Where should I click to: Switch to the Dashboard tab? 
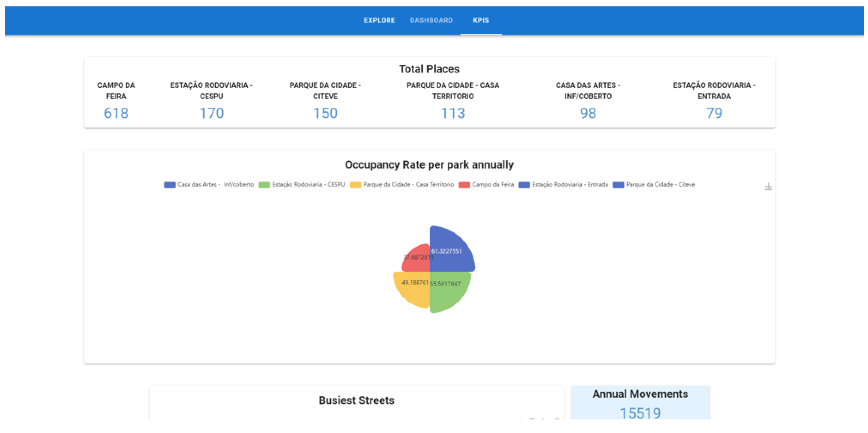click(431, 20)
